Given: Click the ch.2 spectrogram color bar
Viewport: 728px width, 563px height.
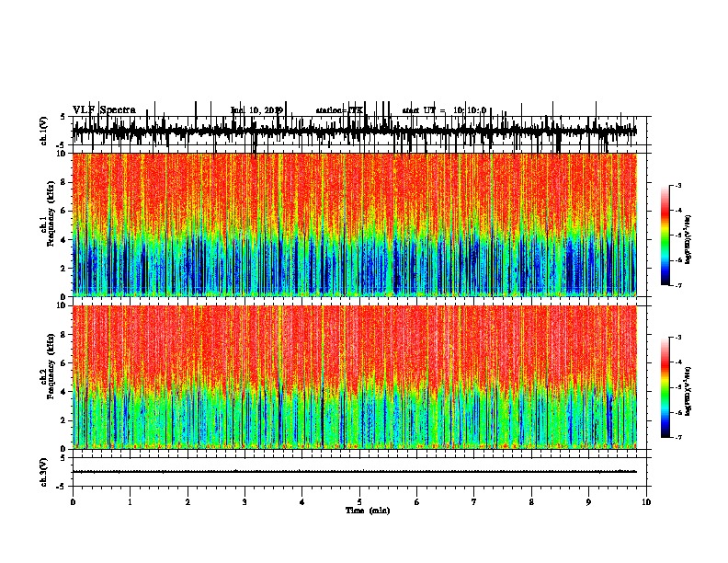Looking at the screenshot, I should click(x=665, y=387).
